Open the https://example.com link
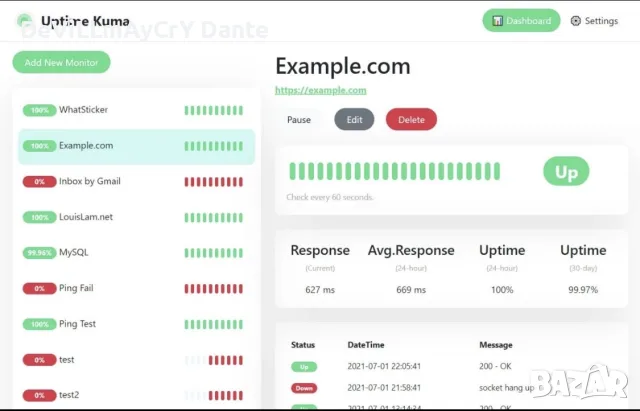The image size is (640, 411). point(321,90)
